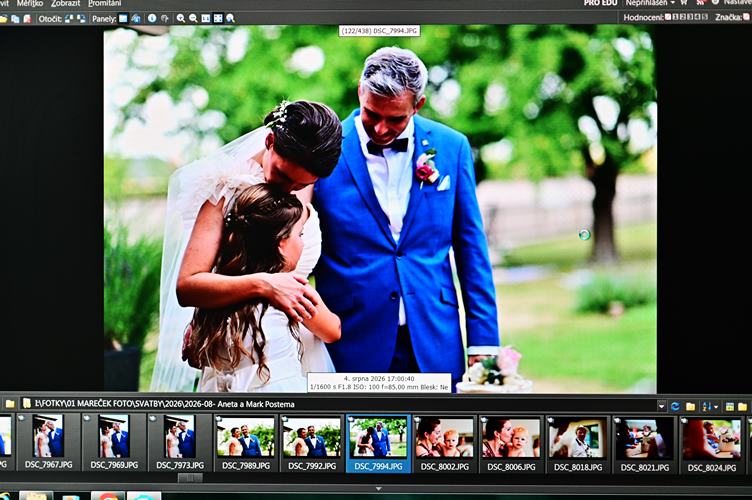752x500 pixels.
Task: Click the round icon left of Nastavení
Action: coord(715,2)
